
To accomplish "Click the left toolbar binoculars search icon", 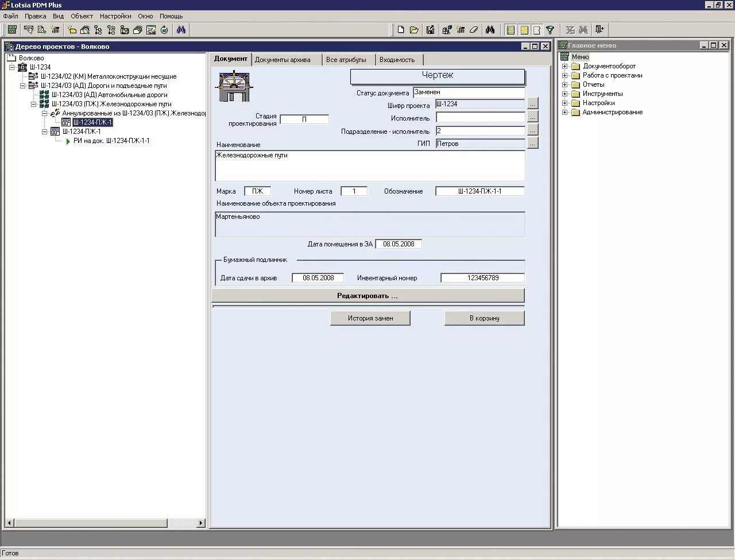I will pos(181,30).
